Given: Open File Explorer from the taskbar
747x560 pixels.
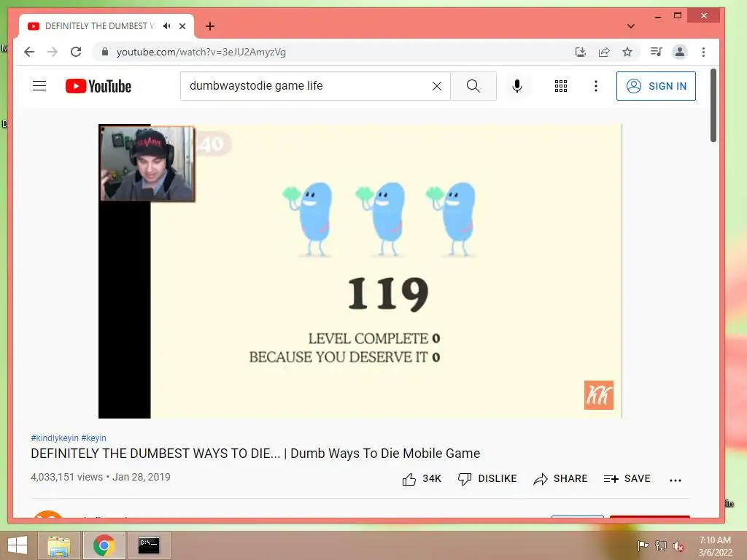Looking at the screenshot, I should [x=59, y=545].
